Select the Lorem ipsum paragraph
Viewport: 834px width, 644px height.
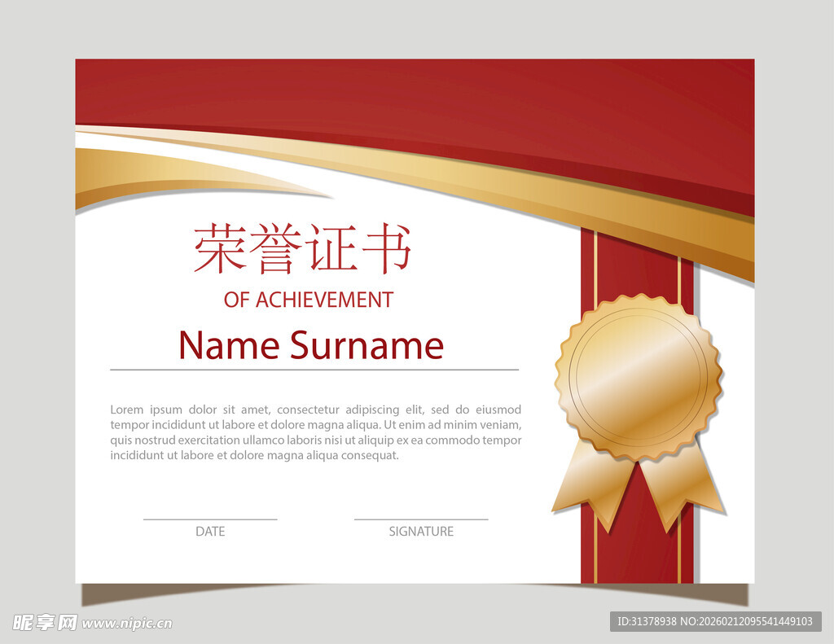point(315,432)
